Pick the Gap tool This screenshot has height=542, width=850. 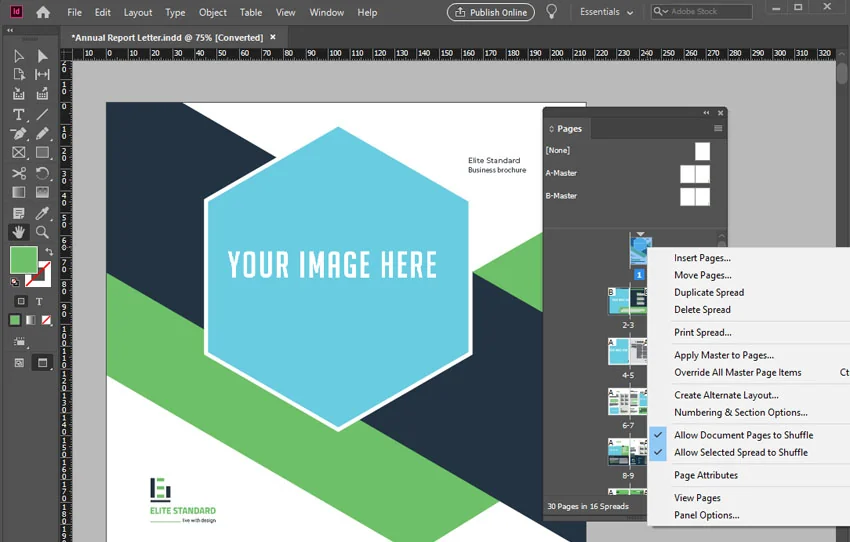coord(42,74)
